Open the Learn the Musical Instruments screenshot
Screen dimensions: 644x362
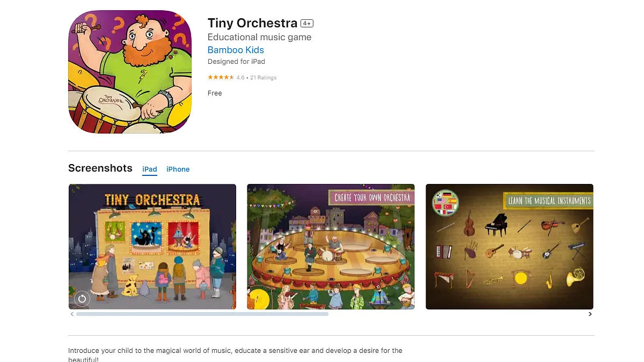509,247
